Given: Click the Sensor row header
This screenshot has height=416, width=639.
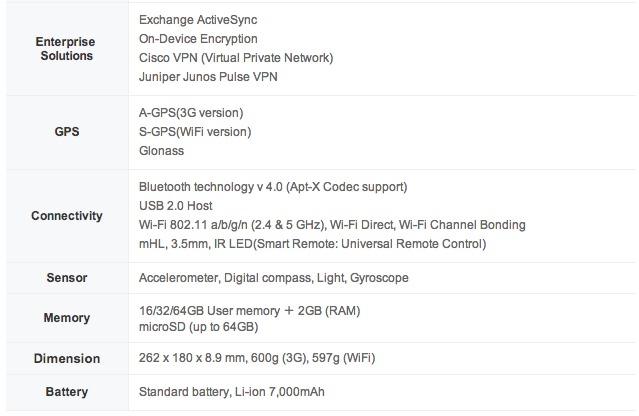Looking at the screenshot, I should pyautogui.click(x=64, y=277).
